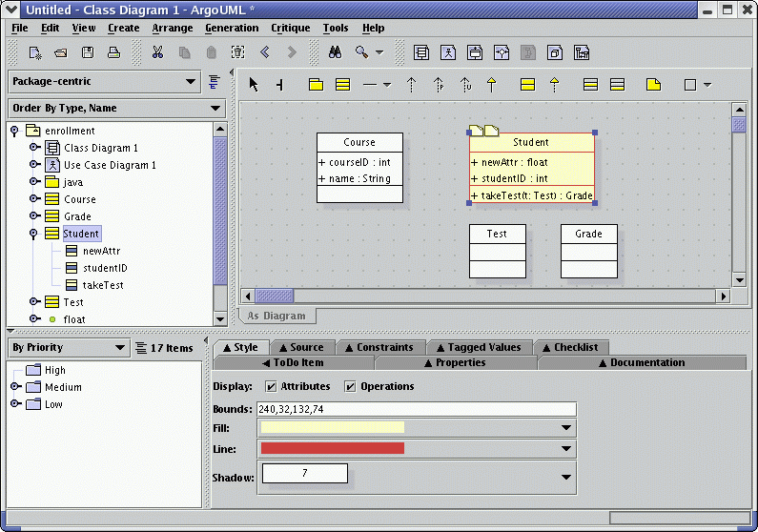Image resolution: width=758 pixels, height=532 pixels.
Task: Open project with the folder icon
Action: click(x=61, y=52)
